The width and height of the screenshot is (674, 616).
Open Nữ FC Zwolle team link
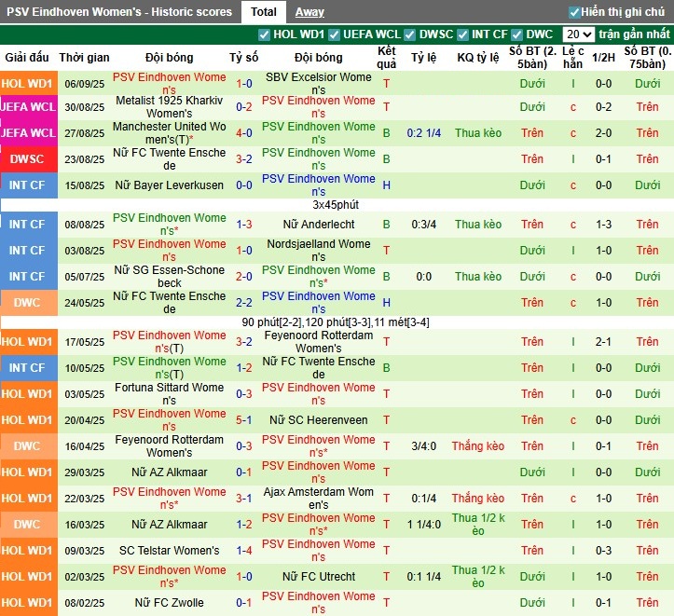pos(170,603)
